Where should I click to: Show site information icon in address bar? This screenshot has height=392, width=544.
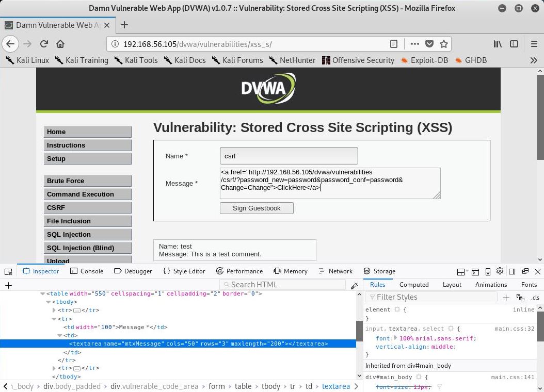tap(115, 44)
